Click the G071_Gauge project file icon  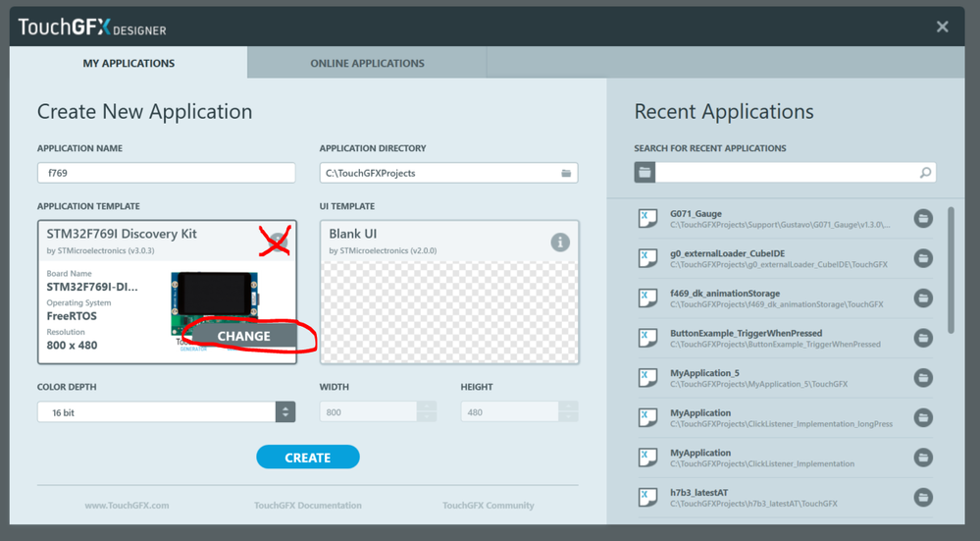(x=647, y=218)
